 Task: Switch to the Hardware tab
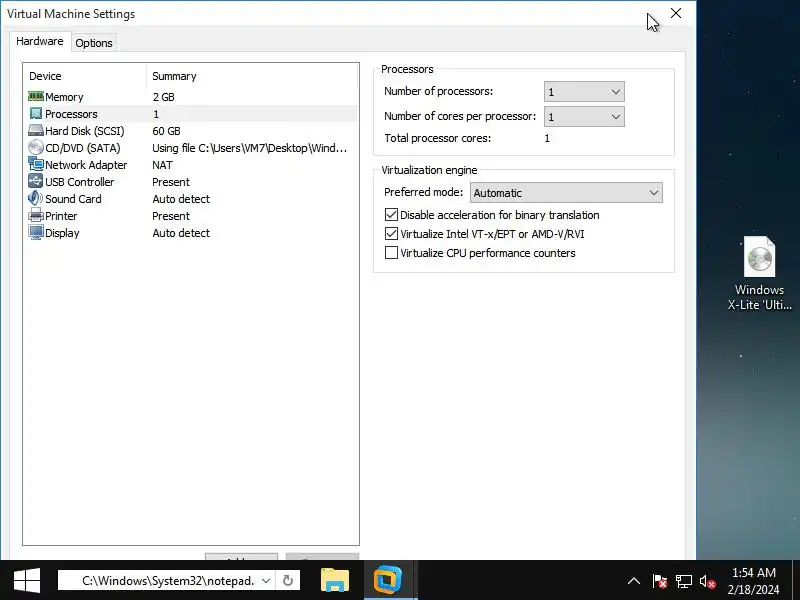(x=40, y=41)
